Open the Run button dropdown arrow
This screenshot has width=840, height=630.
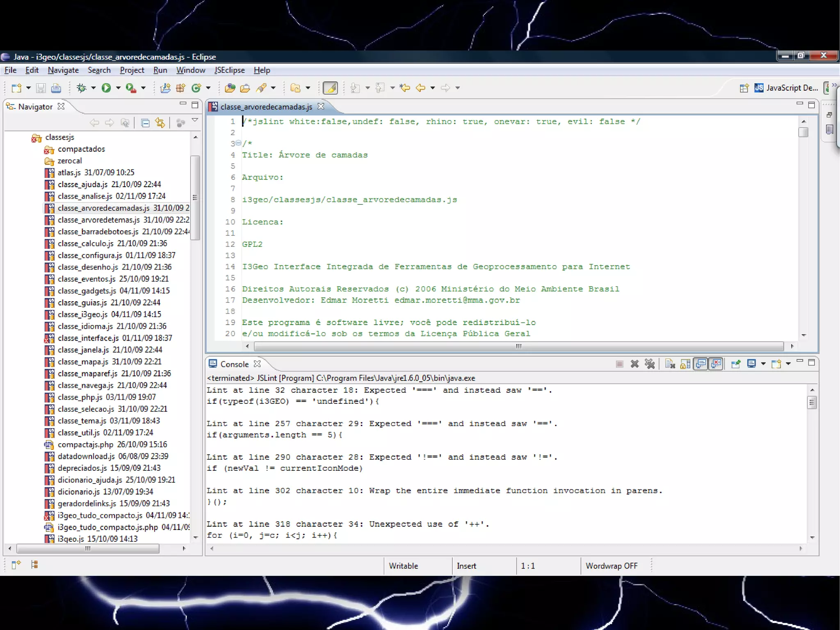coord(118,88)
